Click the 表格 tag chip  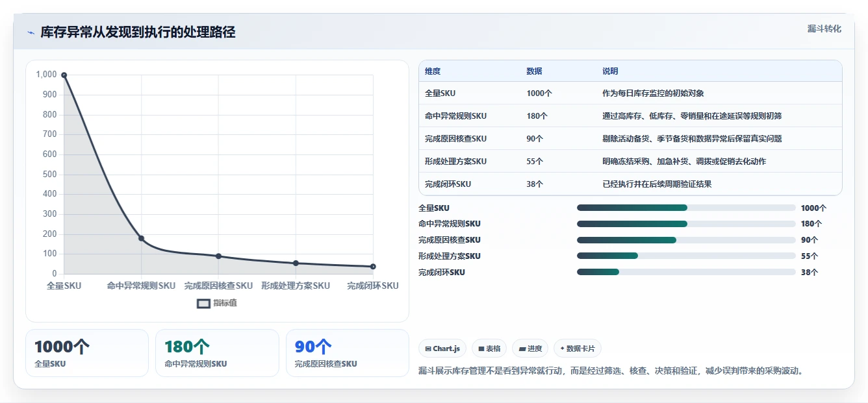(489, 348)
